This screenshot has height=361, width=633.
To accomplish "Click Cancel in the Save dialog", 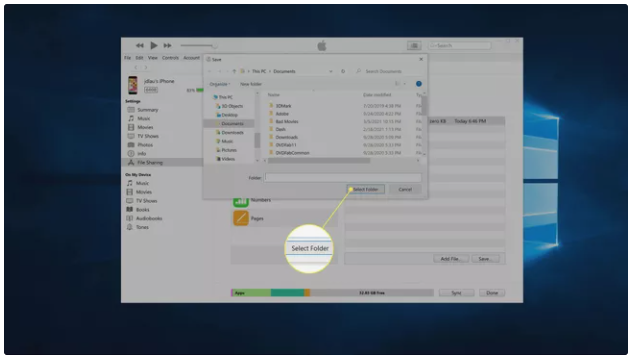I will click(405, 189).
